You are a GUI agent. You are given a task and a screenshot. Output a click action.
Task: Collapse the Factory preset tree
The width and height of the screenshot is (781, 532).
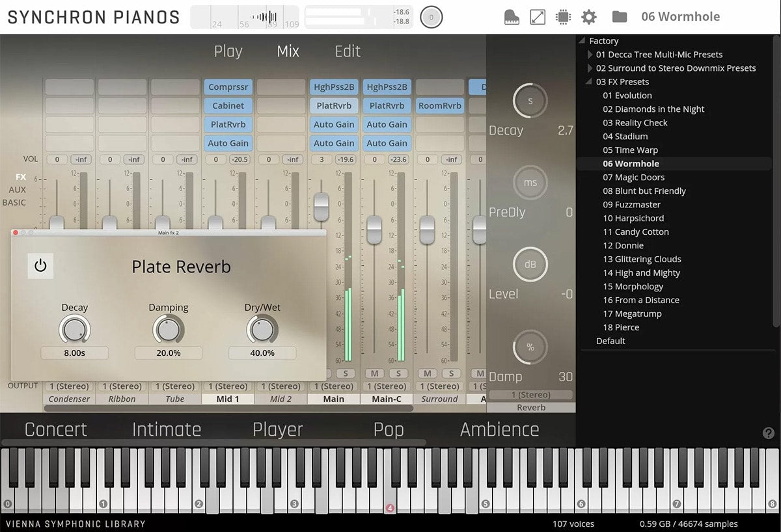[x=582, y=41]
